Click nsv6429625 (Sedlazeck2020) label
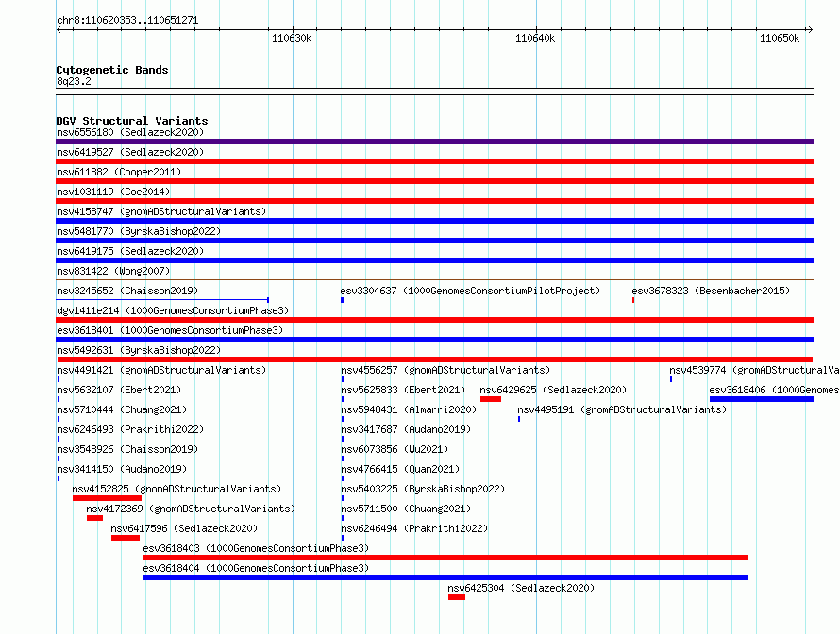This screenshot has width=840, height=634. point(553,390)
